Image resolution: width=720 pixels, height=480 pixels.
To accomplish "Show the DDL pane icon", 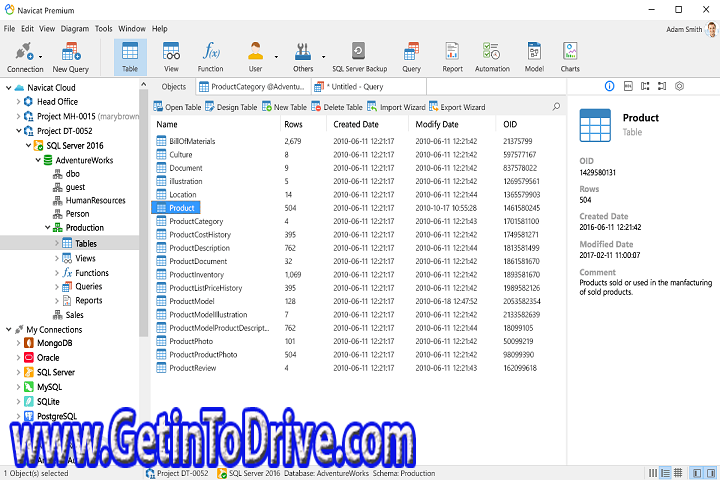I will coord(628,86).
